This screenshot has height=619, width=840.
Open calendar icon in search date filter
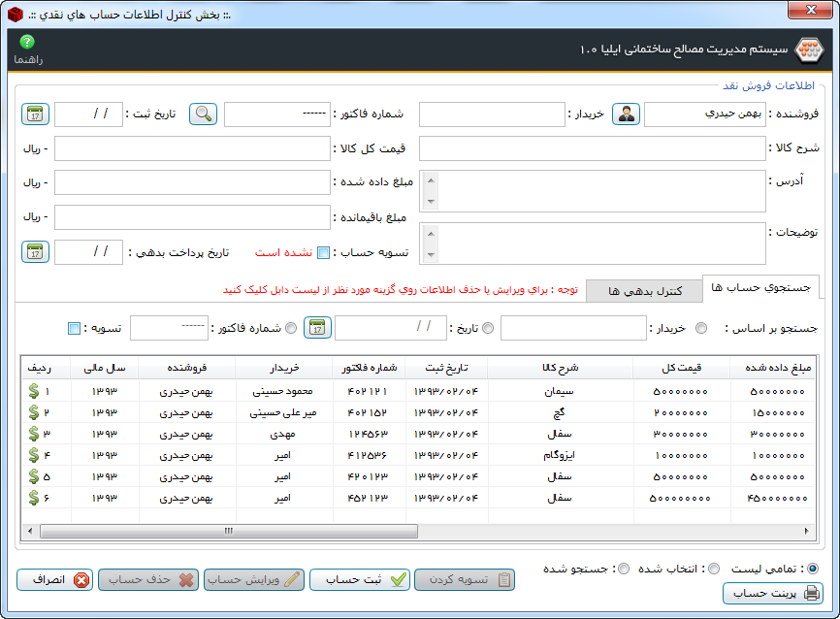(317, 328)
